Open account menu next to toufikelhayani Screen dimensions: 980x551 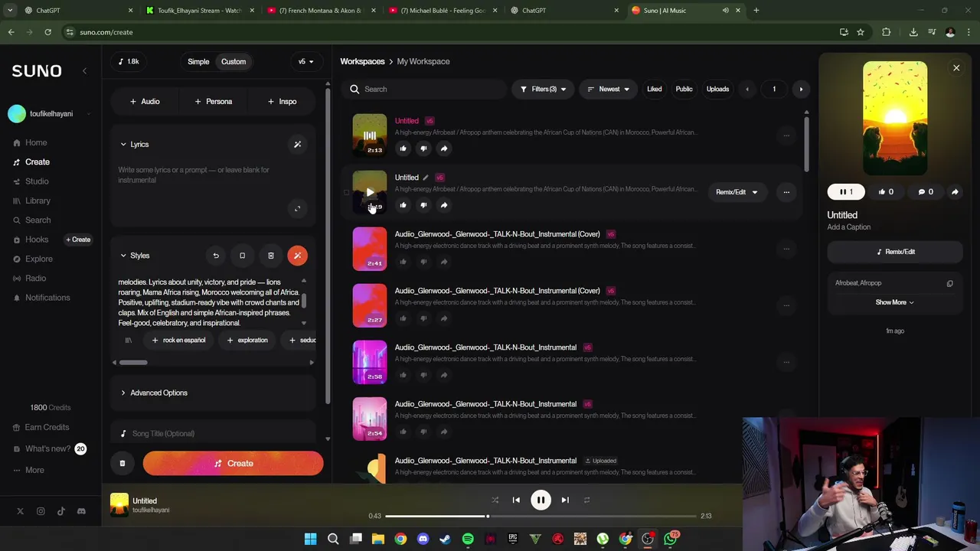(89, 114)
